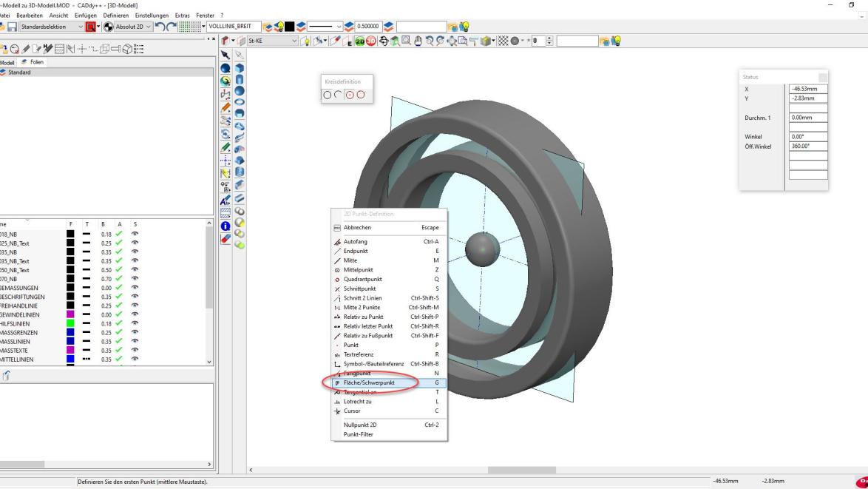Select the eraser tool icon
The height and width of the screenshot is (489, 868).
(x=226, y=239)
